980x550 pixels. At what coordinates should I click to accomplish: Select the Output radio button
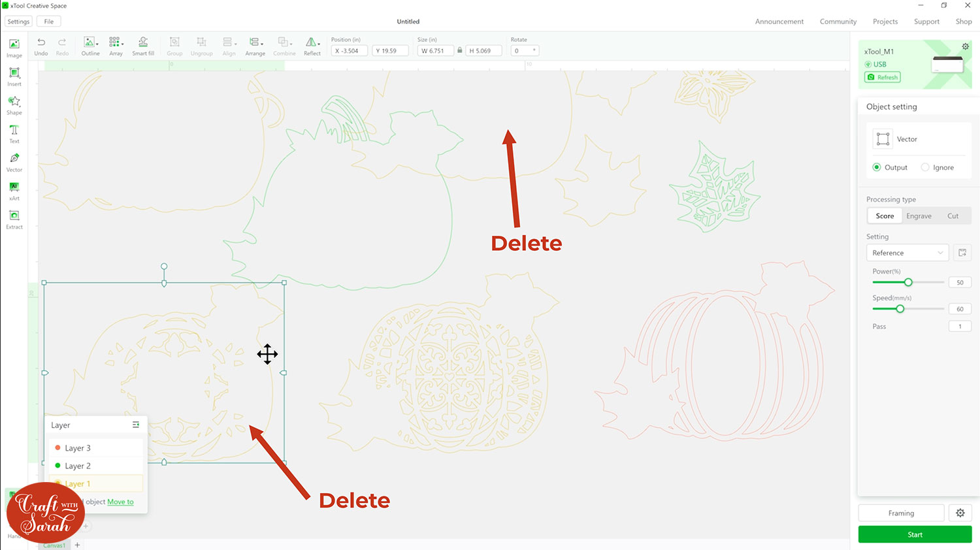(877, 167)
